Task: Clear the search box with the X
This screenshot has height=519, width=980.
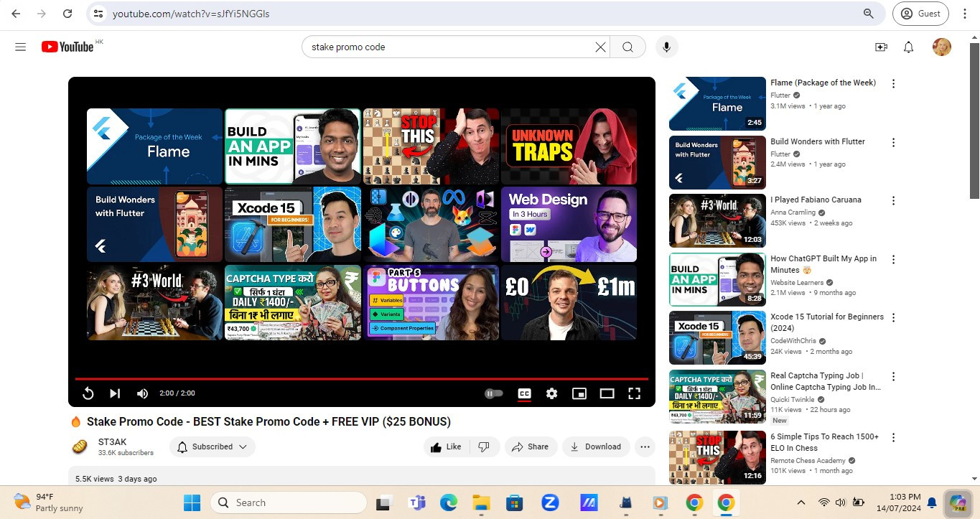Action: click(x=600, y=47)
